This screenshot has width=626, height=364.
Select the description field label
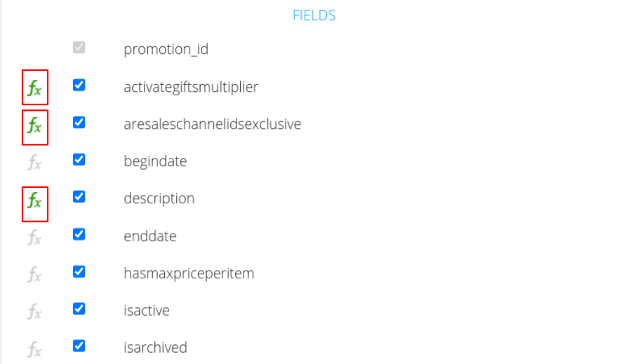click(159, 198)
